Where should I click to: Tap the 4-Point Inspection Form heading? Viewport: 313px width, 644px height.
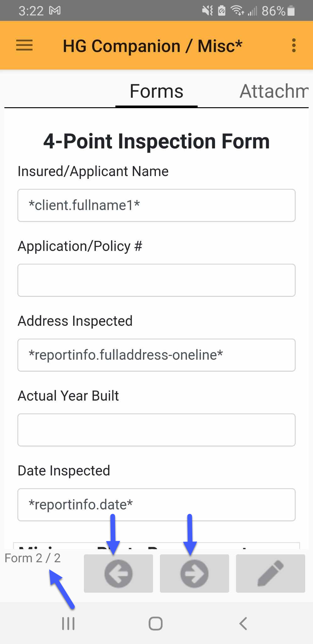pyautogui.click(x=156, y=141)
